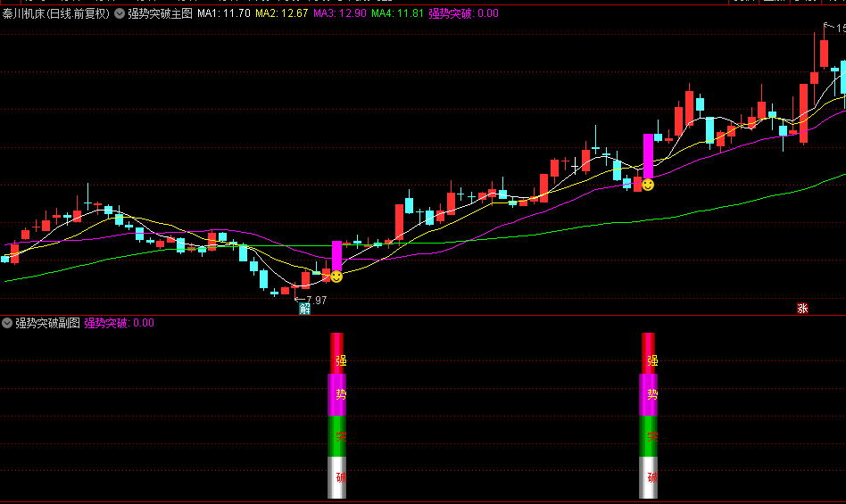Click the red '强' segment of first signal bar
This screenshot has width=846, height=504.
tap(336, 353)
